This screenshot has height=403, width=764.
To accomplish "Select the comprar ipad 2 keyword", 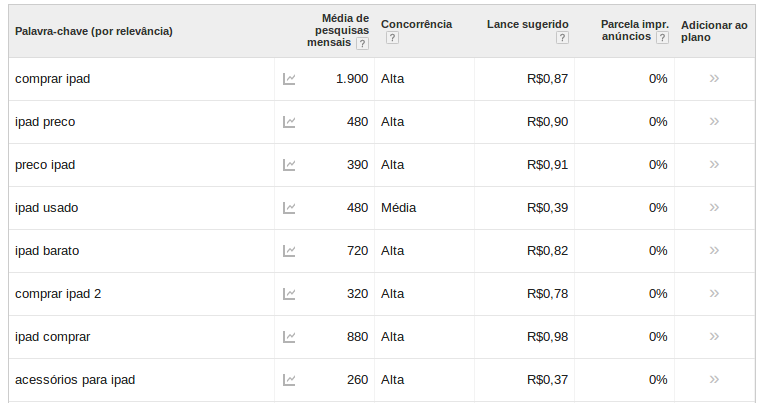I will coord(58,294).
